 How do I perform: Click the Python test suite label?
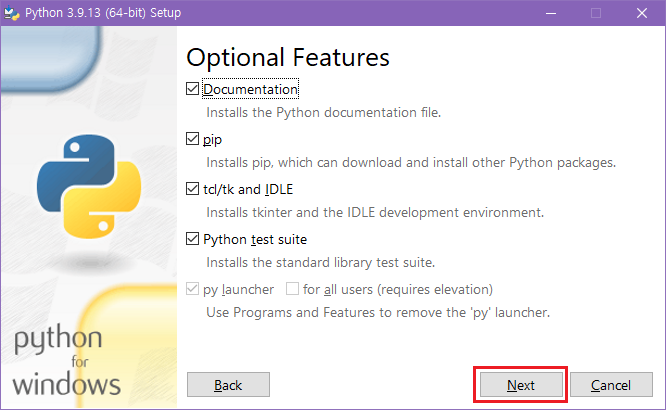[x=255, y=239]
